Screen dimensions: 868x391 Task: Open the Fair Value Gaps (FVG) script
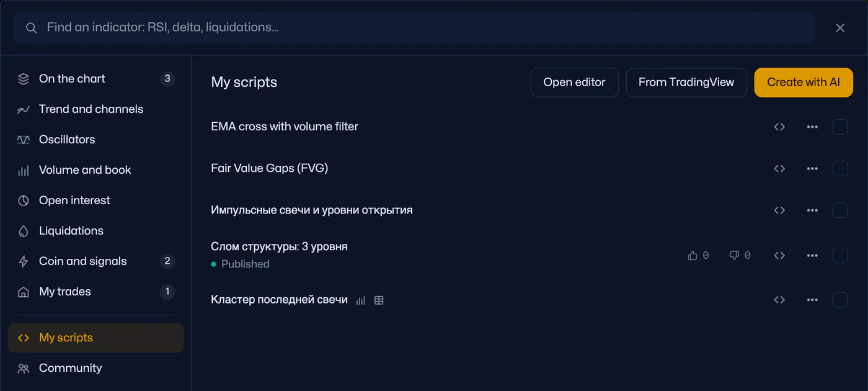click(x=269, y=168)
